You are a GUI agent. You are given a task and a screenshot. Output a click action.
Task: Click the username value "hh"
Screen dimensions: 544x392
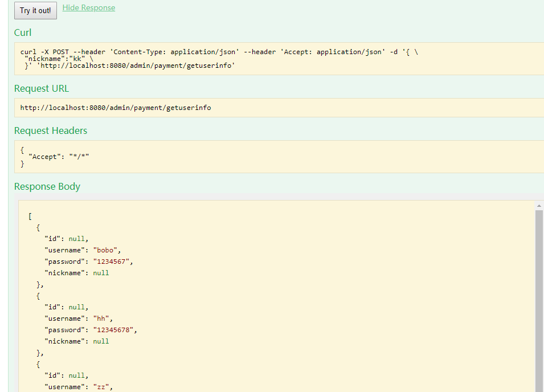(101, 318)
